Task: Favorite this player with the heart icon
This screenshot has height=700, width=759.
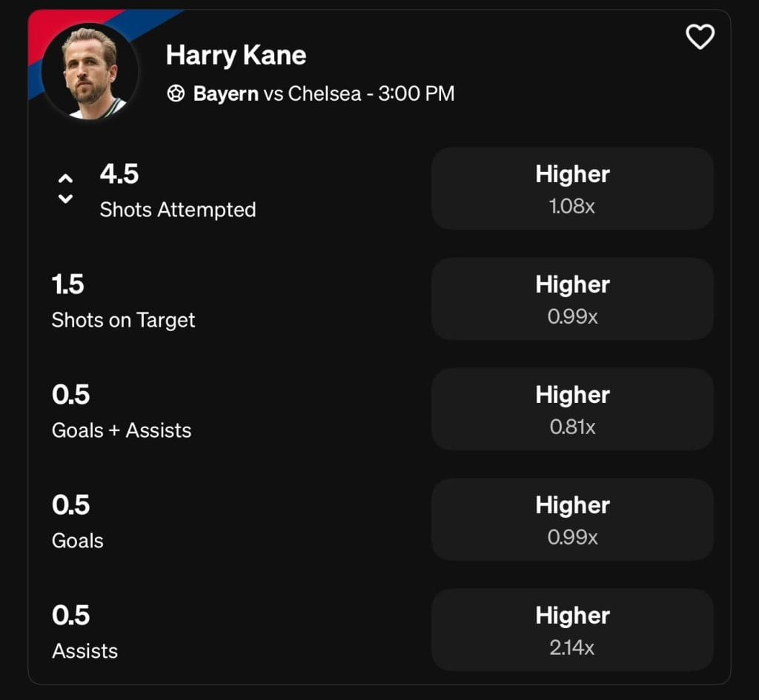Action: [x=700, y=37]
